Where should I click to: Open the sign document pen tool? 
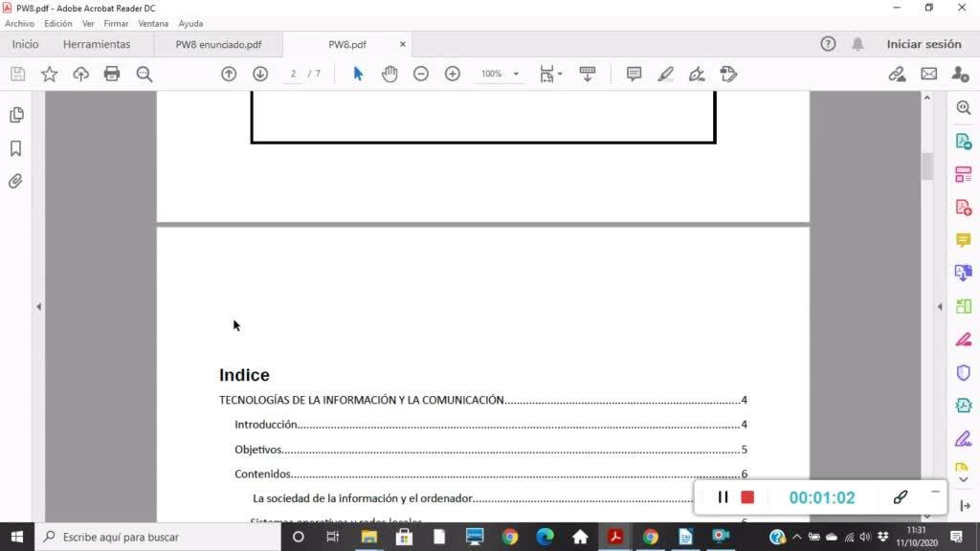click(x=697, y=74)
